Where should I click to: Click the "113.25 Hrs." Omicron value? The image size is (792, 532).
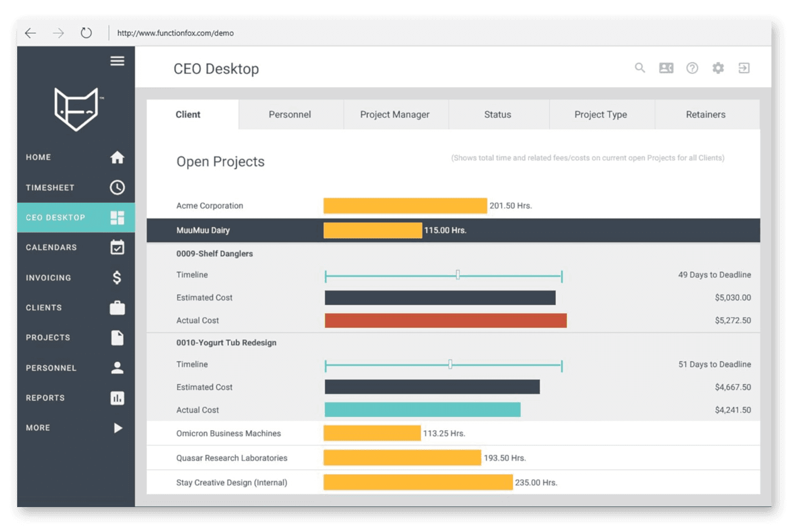click(444, 433)
